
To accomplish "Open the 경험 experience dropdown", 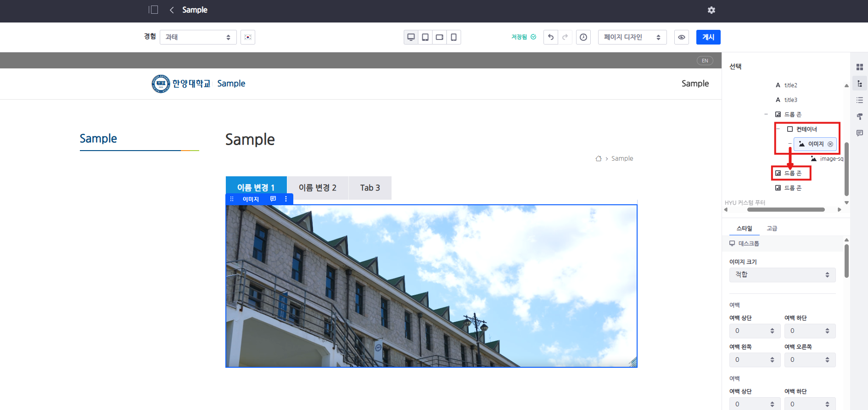I will [198, 37].
